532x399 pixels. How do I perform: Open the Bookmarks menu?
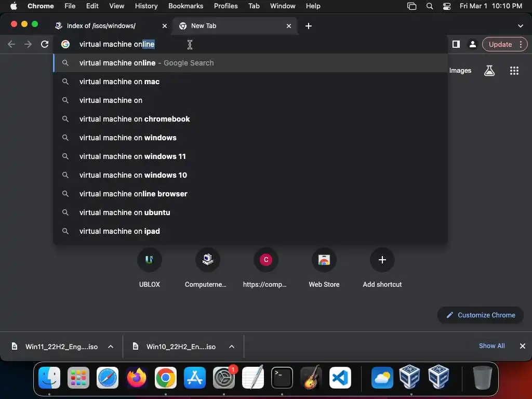pos(185,6)
